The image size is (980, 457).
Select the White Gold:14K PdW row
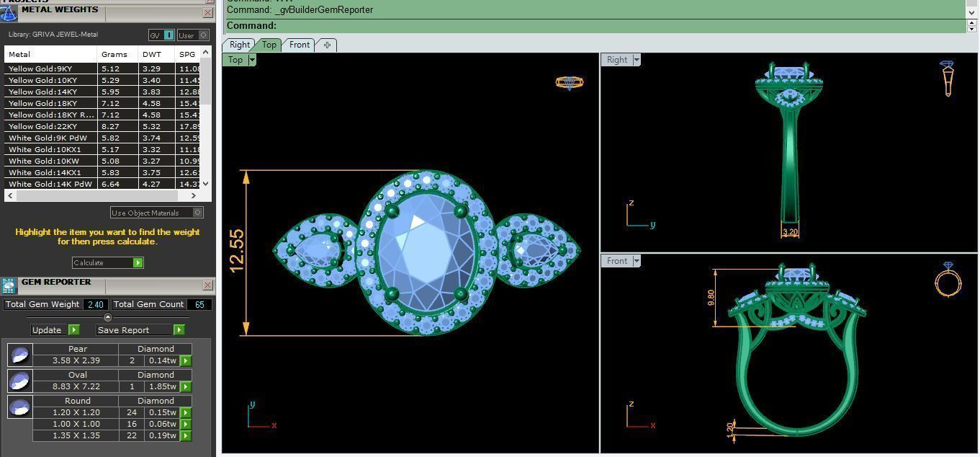tap(103, 184)
